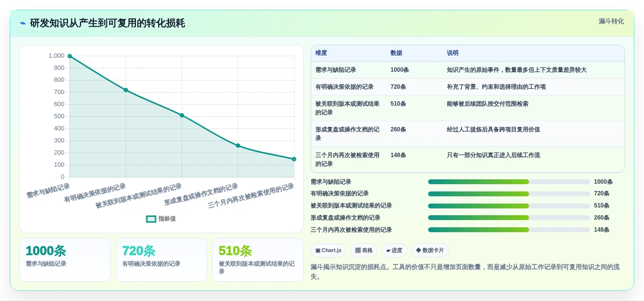Click the page title 研发知识从产生到可复用的转化损耗
Screen dimensions: 644x301
coord(107,23)
